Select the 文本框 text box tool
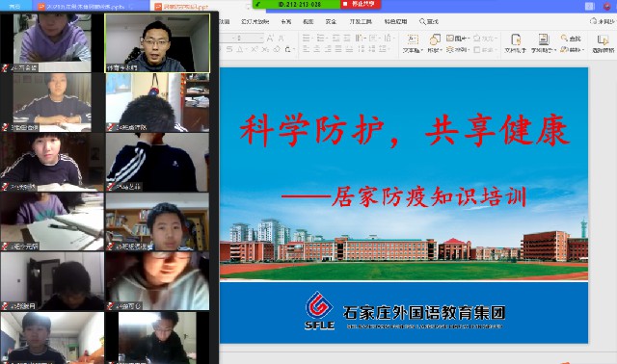 coord(413,43)
